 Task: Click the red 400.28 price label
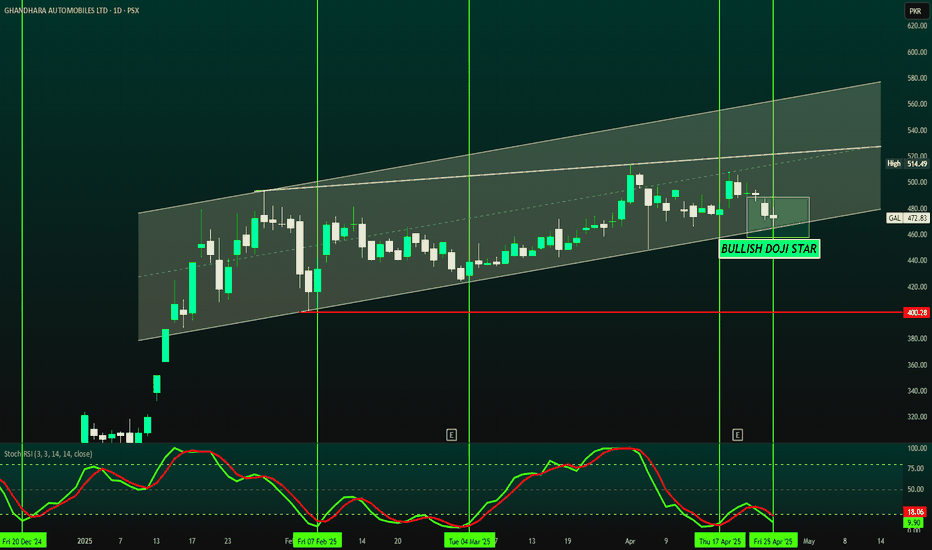[x=916, y=312]
